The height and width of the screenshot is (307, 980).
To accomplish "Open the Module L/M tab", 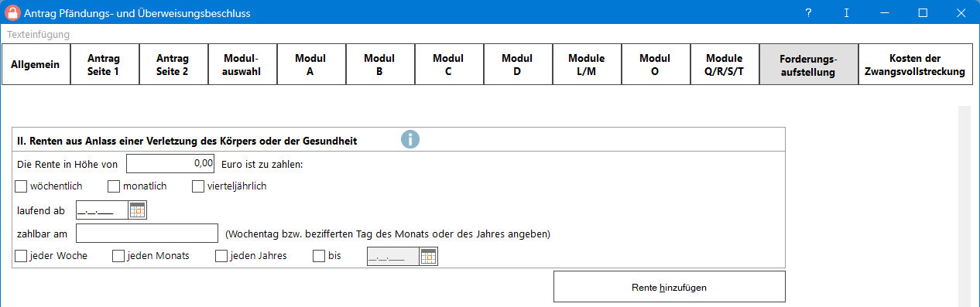I will point(587,64).
